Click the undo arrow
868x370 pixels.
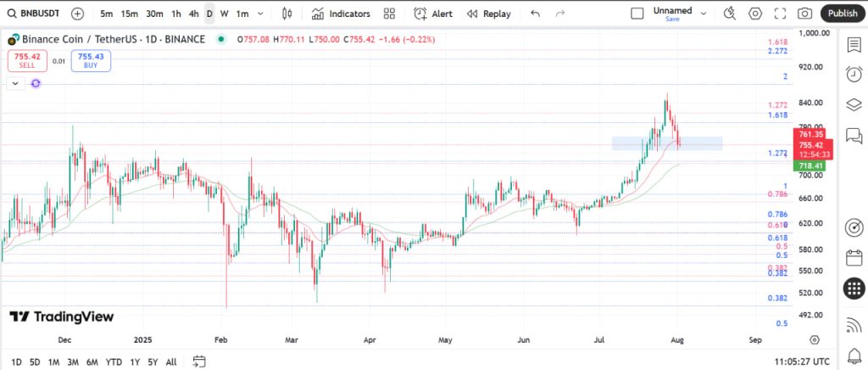pos(535,14)
